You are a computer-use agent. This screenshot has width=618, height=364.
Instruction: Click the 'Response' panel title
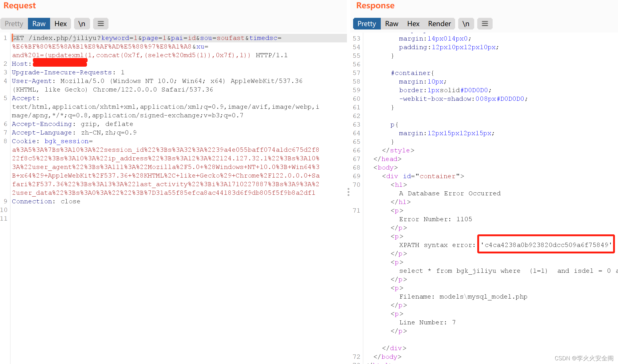375,6
